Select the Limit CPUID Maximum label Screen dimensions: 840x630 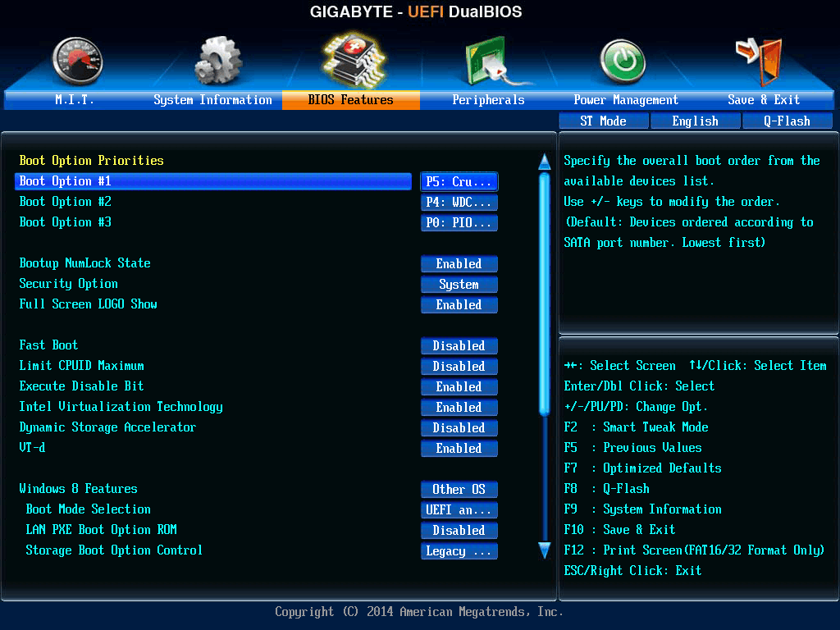pyautogui.click(x=81, y=365)
